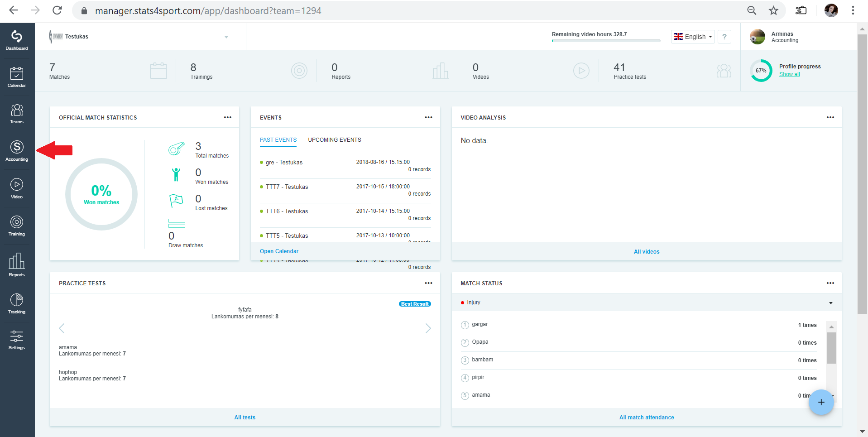Open Official Match Statistics options menu
Screen dimensions: 868x437
228,117
